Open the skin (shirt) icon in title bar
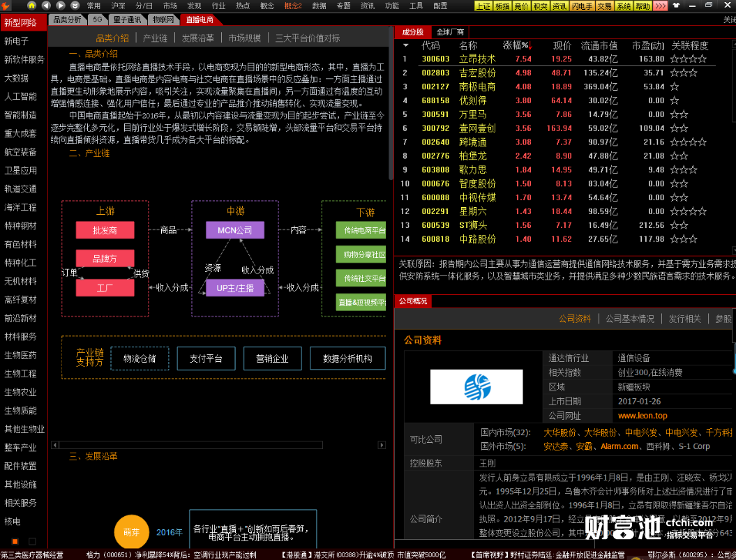Viewport: 736px width, 560px height. tap(677, 6)
